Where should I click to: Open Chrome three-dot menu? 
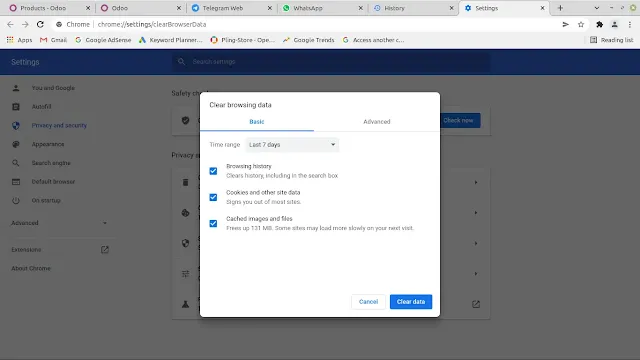coord(630,24)
